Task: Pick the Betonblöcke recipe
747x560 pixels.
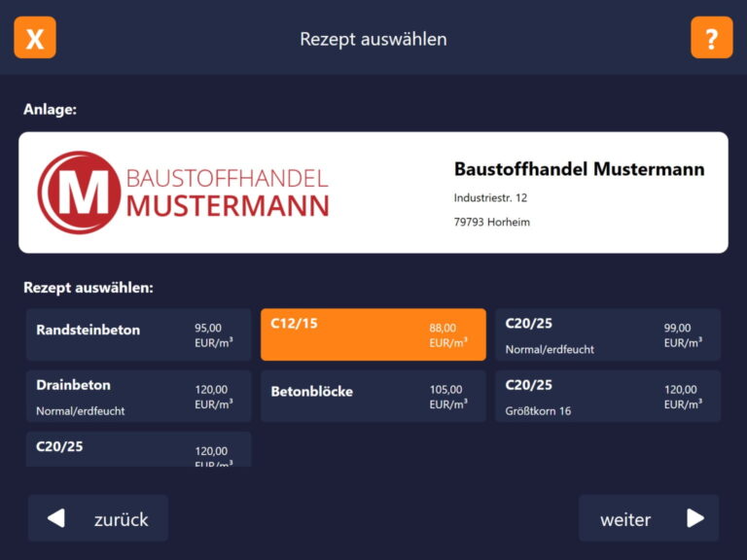Action: pos(373,397)
